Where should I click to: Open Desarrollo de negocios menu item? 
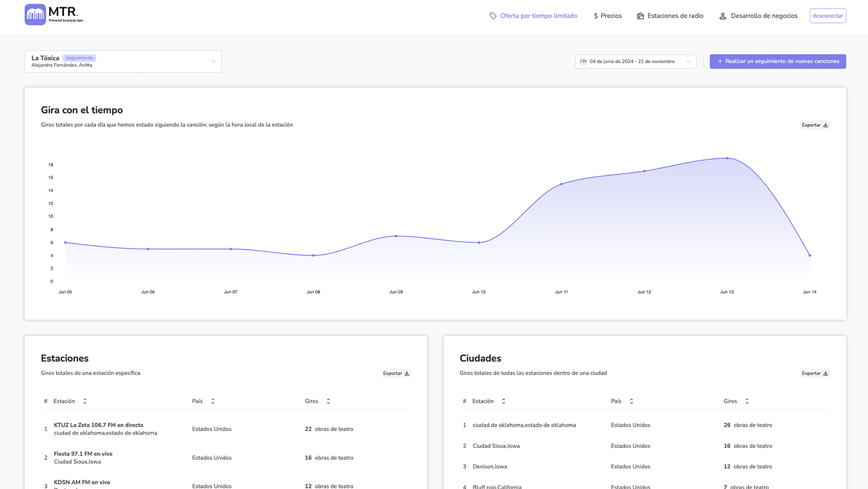758,16
